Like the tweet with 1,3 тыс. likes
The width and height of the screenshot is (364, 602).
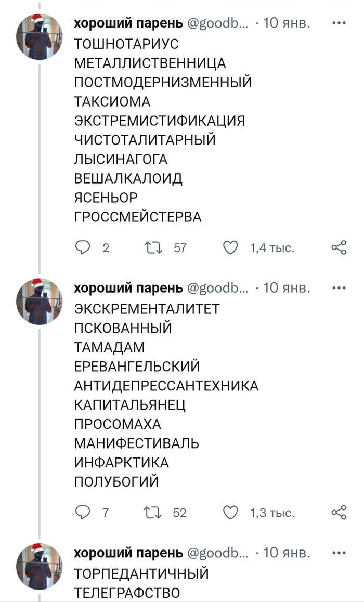coord(230,513)
